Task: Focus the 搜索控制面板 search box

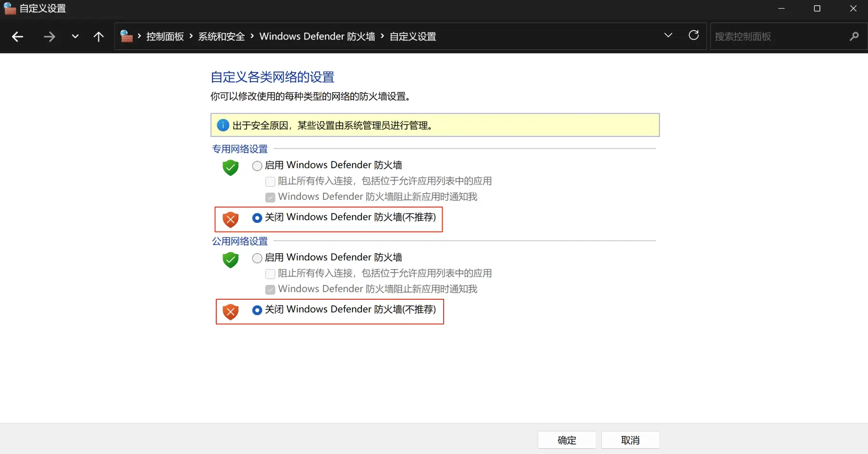Action: (x=779, y=37)
